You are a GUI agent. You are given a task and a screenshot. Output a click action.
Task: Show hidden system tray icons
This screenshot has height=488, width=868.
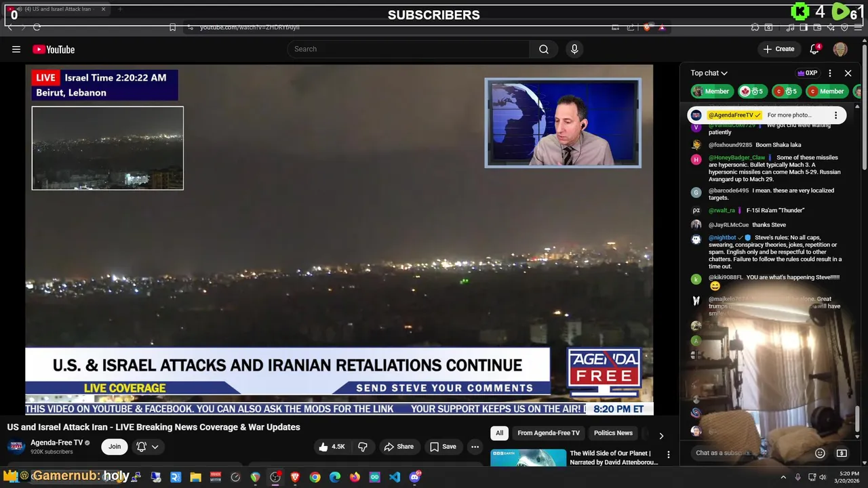(x=783, y=477)
